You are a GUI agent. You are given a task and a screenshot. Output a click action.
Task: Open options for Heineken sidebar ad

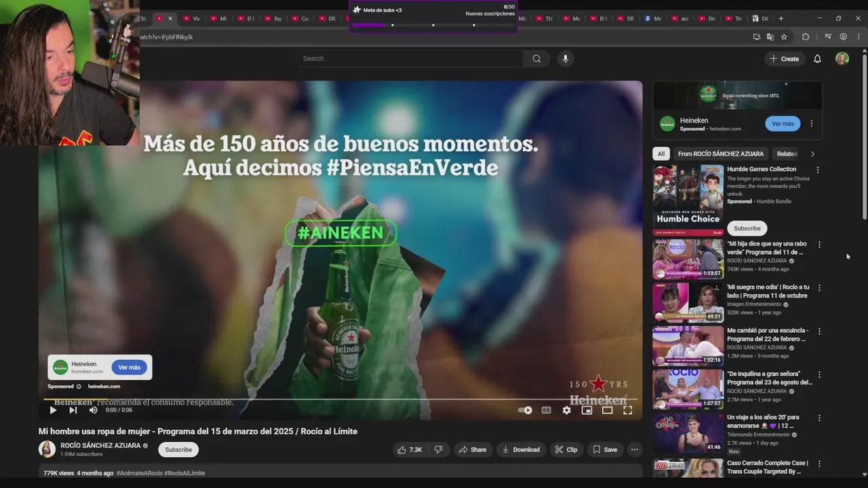[811, 124]
